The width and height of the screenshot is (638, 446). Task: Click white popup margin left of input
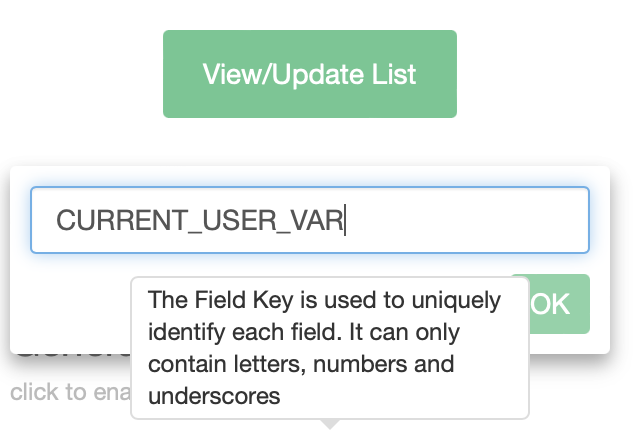point(20,220)
